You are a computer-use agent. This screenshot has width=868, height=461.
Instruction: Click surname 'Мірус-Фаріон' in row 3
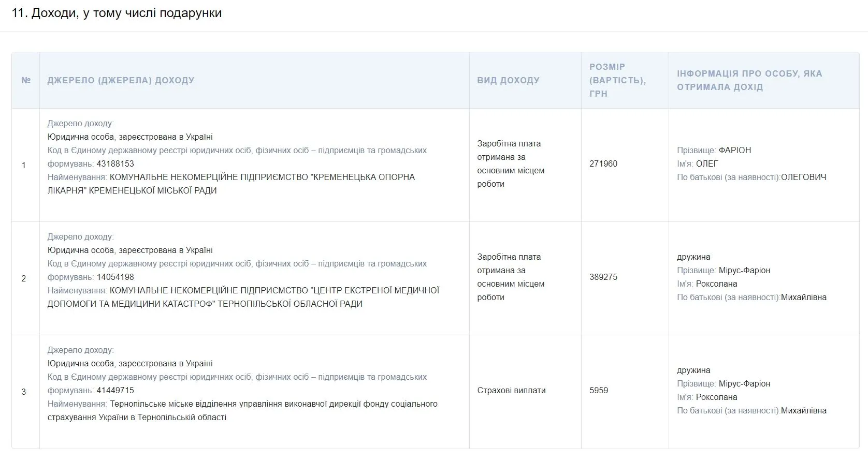pyautogui.click(x=744, y=383)
